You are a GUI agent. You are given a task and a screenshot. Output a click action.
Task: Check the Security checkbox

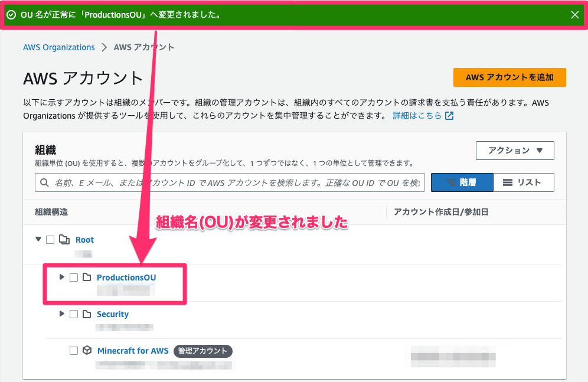pos(74,314)
